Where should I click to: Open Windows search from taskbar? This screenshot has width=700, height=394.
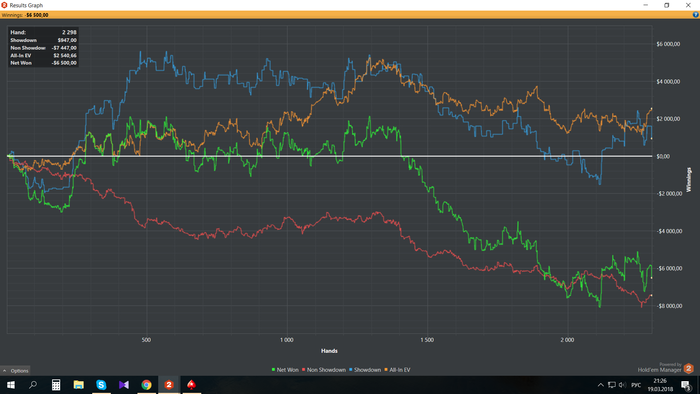33,385
